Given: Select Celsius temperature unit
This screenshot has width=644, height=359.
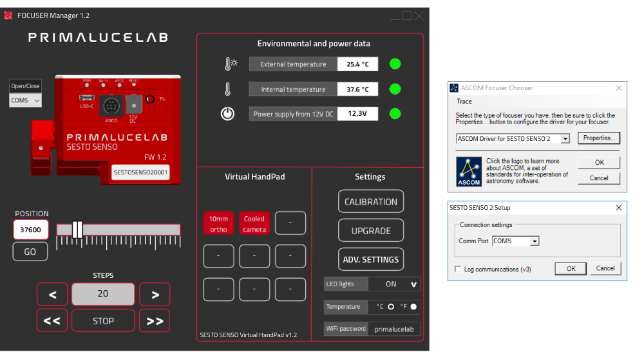Looking at the screenshot, I should pyautogui.click(x=391, y=306).
